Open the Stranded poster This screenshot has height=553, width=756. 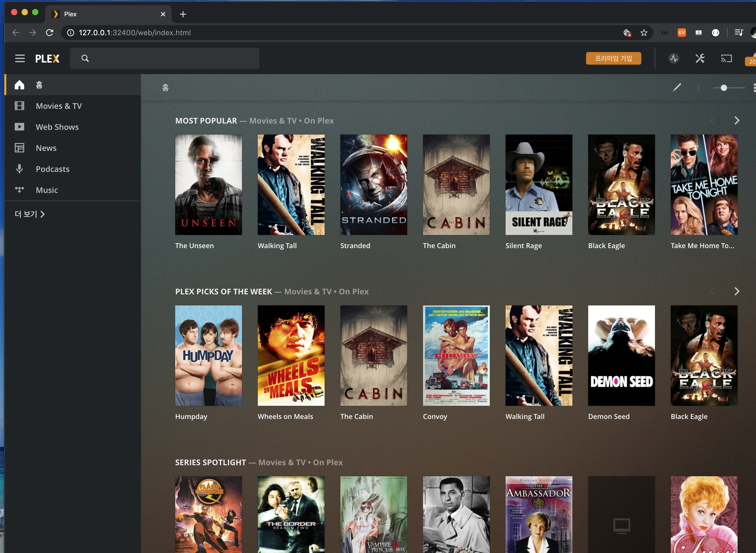pos(374,185)
